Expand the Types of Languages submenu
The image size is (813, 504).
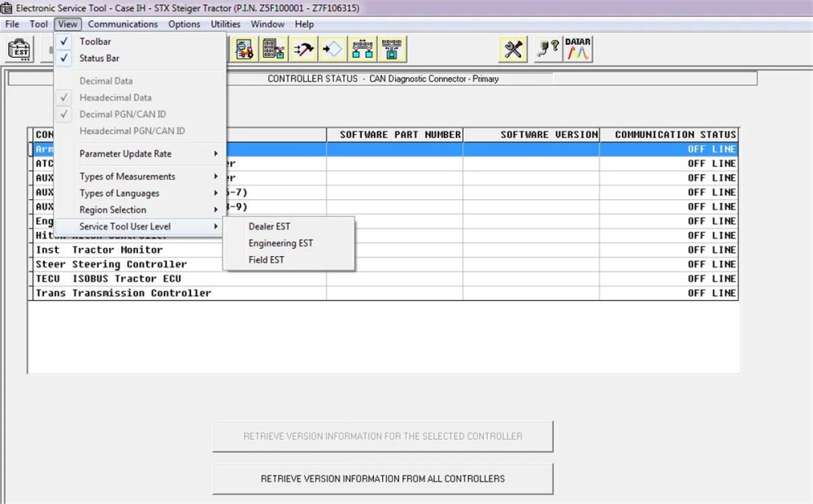pos(140,193)
